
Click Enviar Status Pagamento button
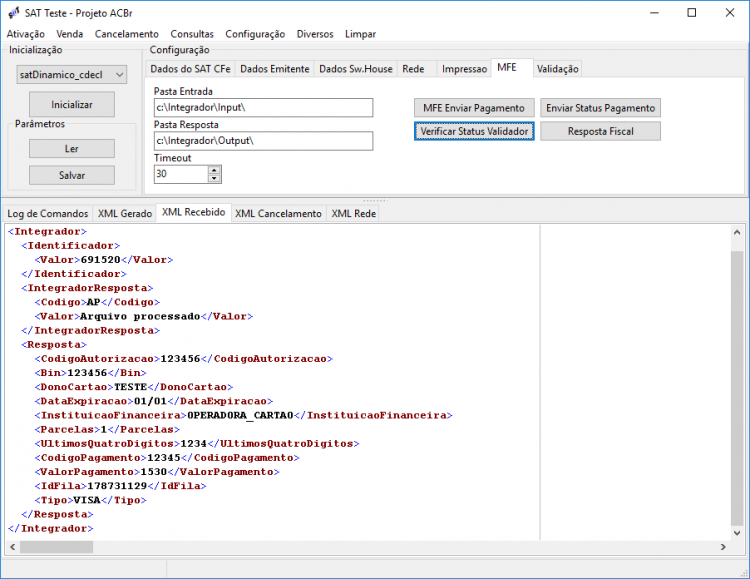pyautogui.click(x=601, y=108)
